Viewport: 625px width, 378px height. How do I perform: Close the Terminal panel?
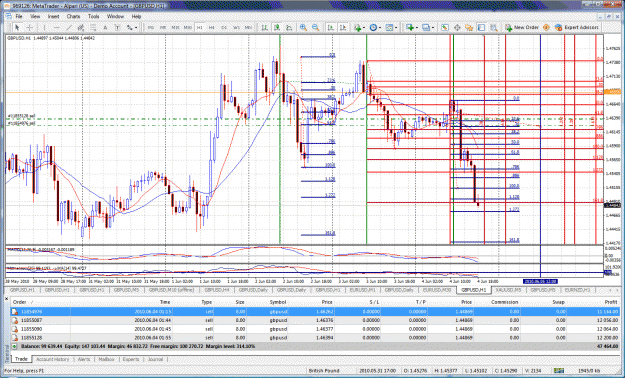pyautogui.click(x=6, y=298)
